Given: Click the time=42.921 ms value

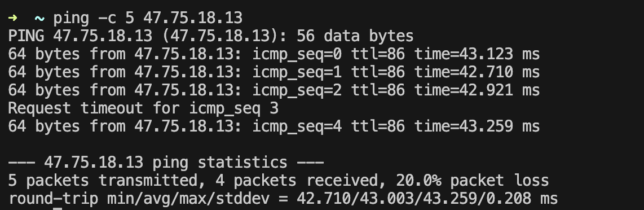Looking at the screenshot, I should click(x=477, y=90).
